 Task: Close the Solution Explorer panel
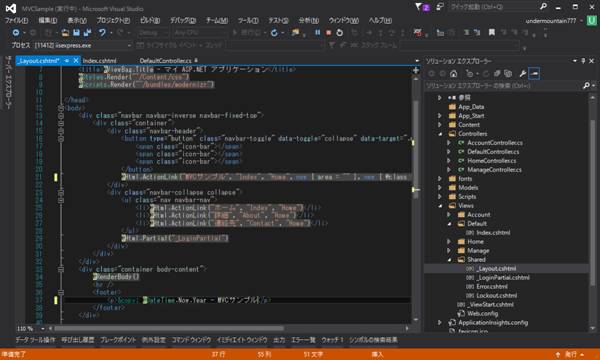(x=592, y=61)
